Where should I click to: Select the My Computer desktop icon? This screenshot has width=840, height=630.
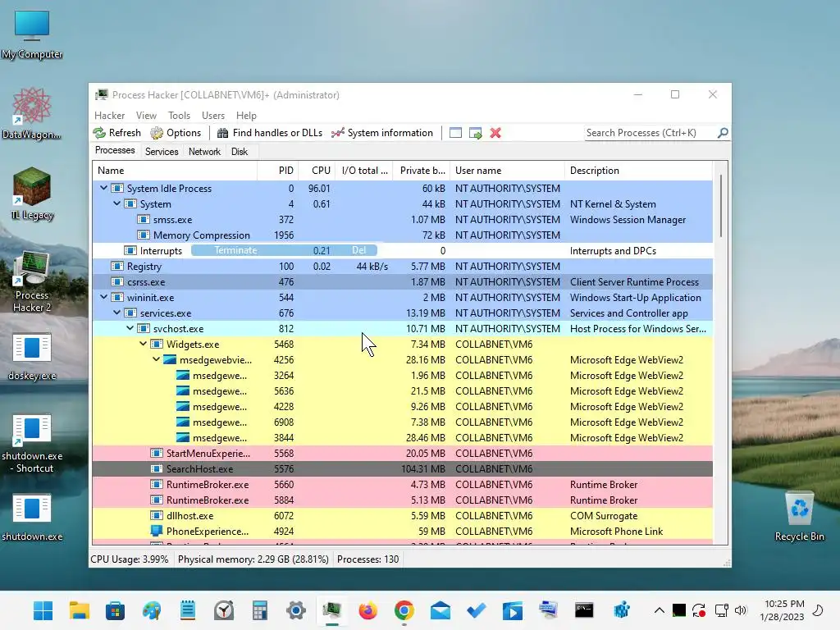point(32,34)
